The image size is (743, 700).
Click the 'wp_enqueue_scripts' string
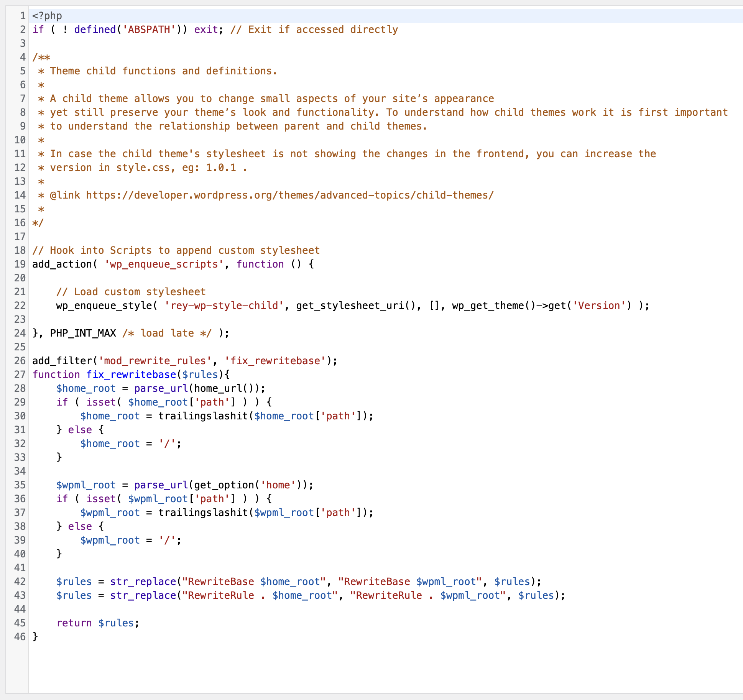(x=164, y=264)
